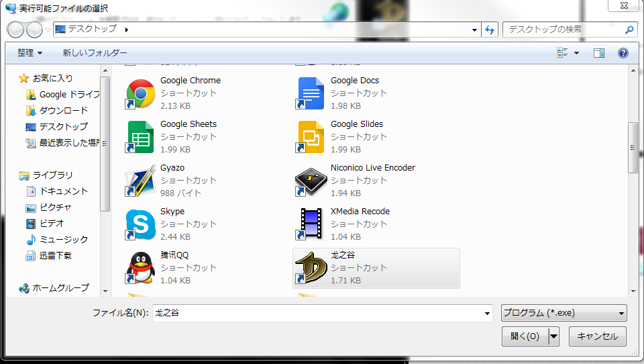Open the 整理 menu
The image size is (644, 364).
(x=30, y=52)
